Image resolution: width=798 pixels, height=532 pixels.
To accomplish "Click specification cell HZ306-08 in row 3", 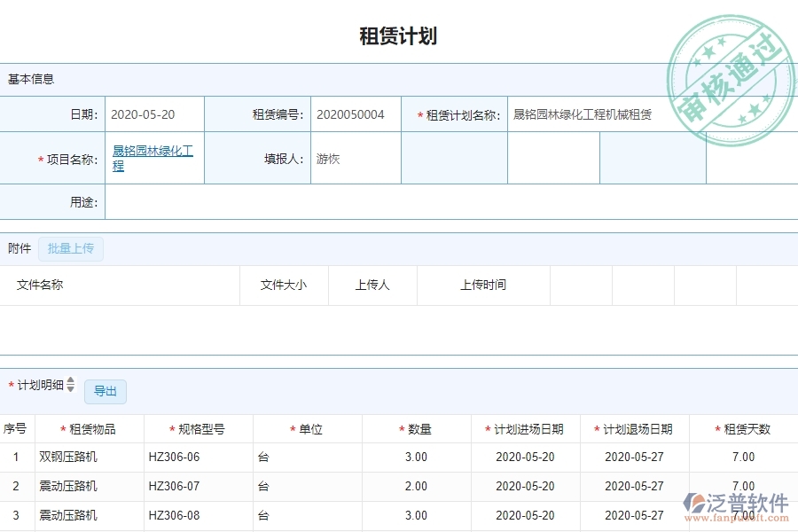I will (174, 515).
